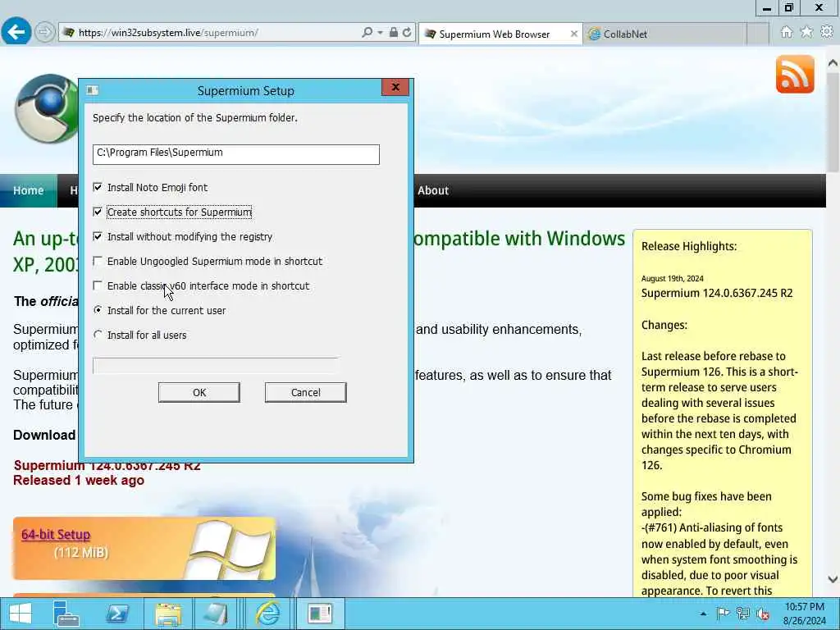Open the address bar search magnifier icon
Screen dimensions: 840x630
(x=367, y=33)
